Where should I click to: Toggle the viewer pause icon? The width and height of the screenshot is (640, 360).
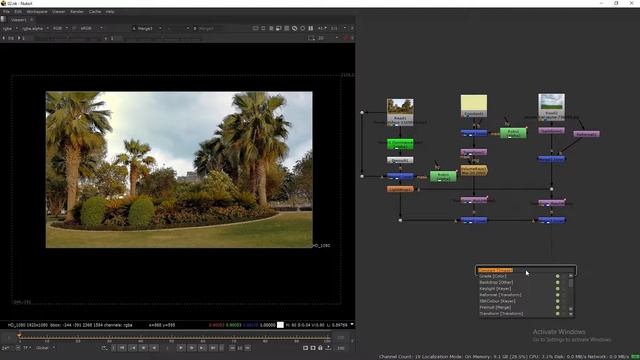pos(311,29)
